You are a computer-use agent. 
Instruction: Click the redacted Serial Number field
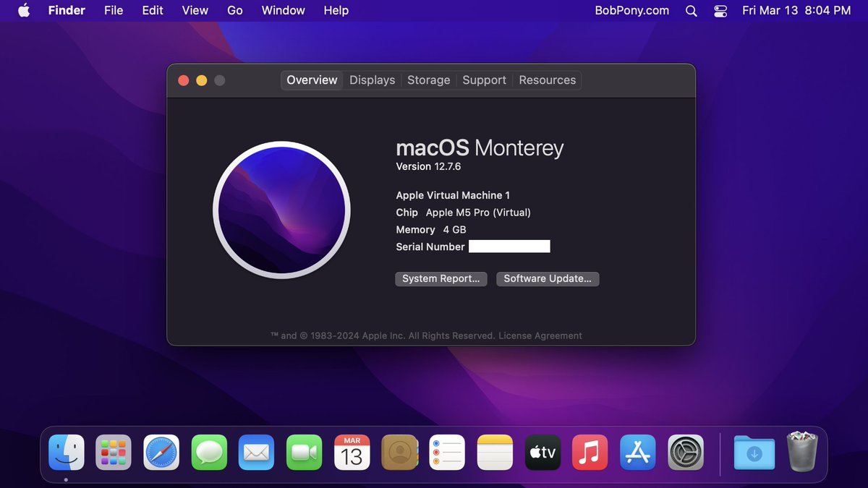[509, 247]
